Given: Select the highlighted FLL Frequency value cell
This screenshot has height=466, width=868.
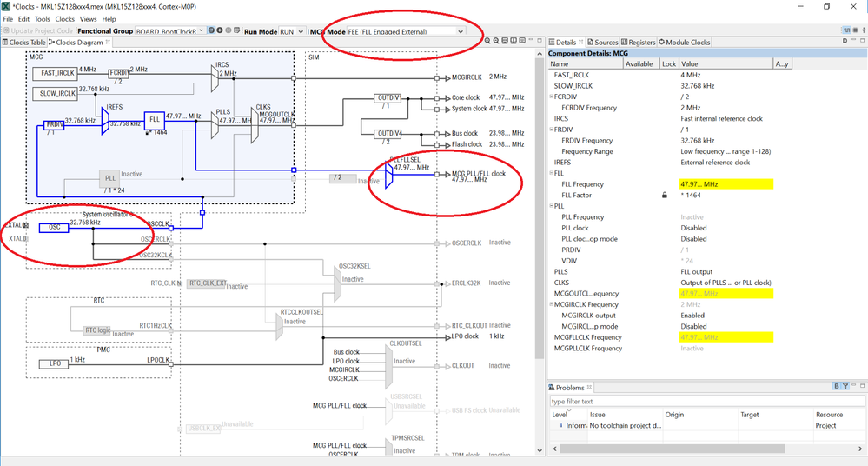Looking at the screenshot, I should (726, 184).
